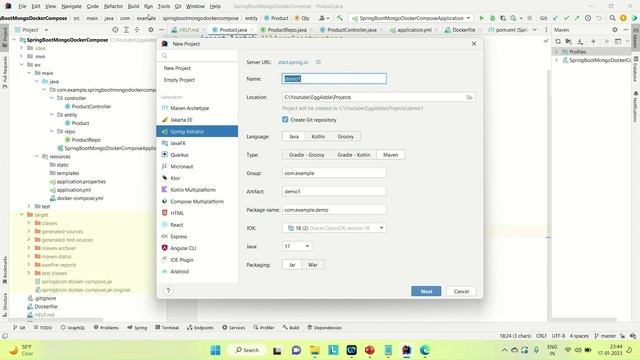Open Search Everywhere magnifier icon
The height and width of the screenshot is (360, 640).
[x=612, y=18]
